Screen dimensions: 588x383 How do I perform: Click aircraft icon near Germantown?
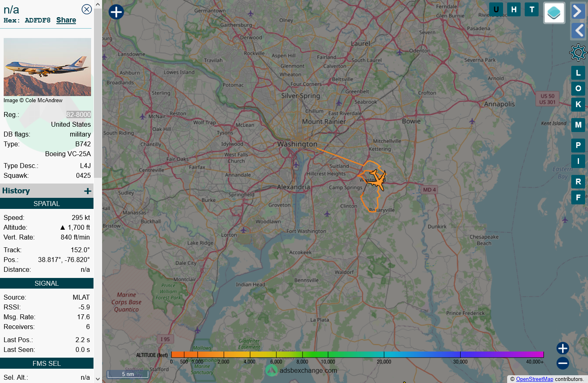250,13
